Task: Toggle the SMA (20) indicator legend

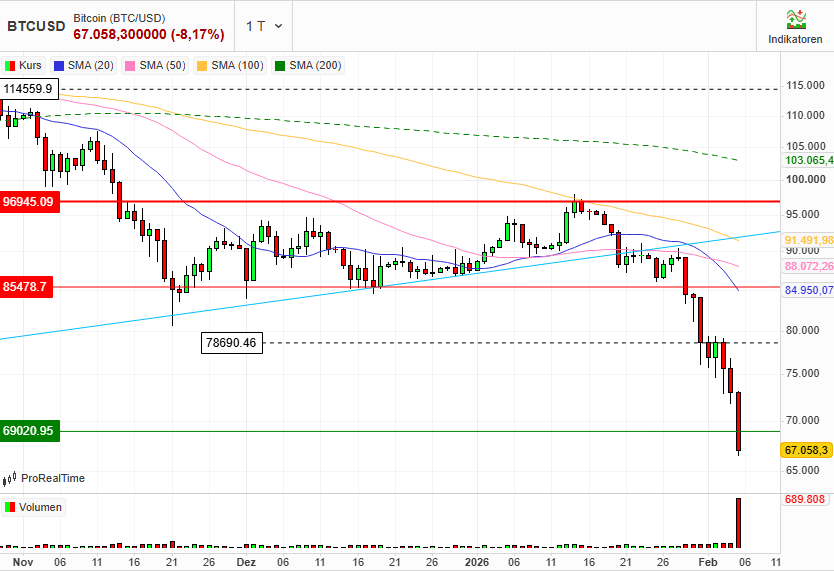Action: [x=90, y=65]
